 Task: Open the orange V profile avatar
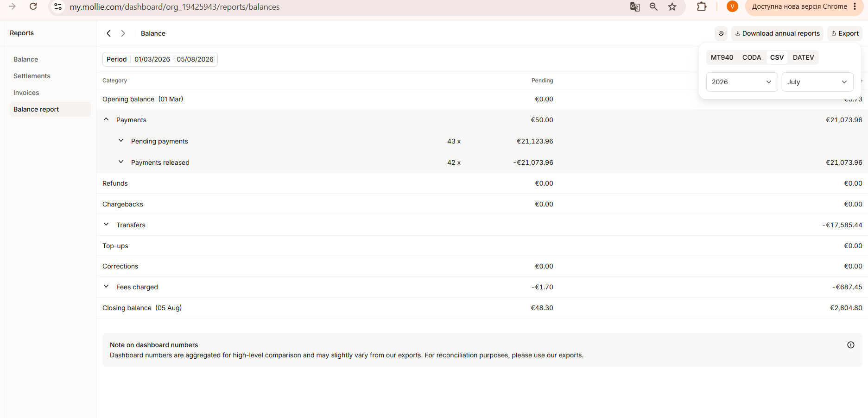click(x=732, y=6)
